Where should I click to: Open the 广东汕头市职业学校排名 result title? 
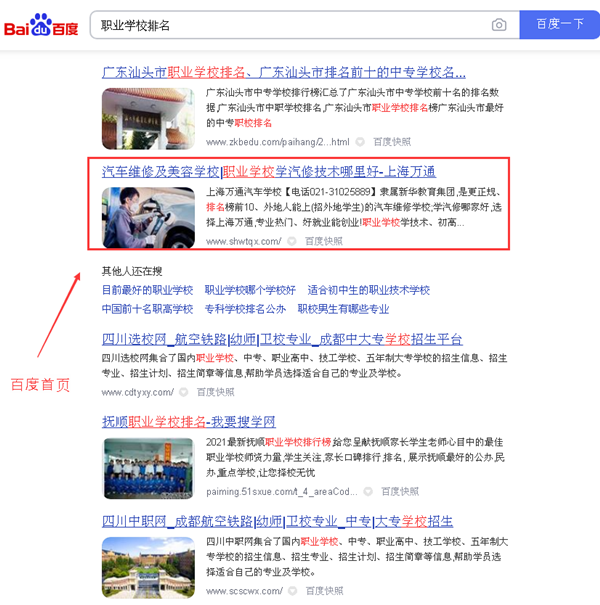click(283, 72)
